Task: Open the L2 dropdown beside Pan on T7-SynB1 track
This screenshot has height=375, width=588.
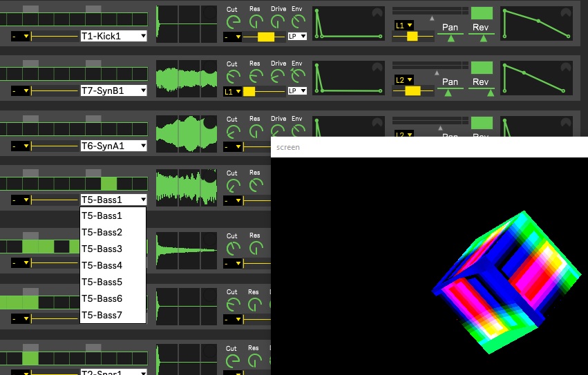Action: [x=404, y=80]
